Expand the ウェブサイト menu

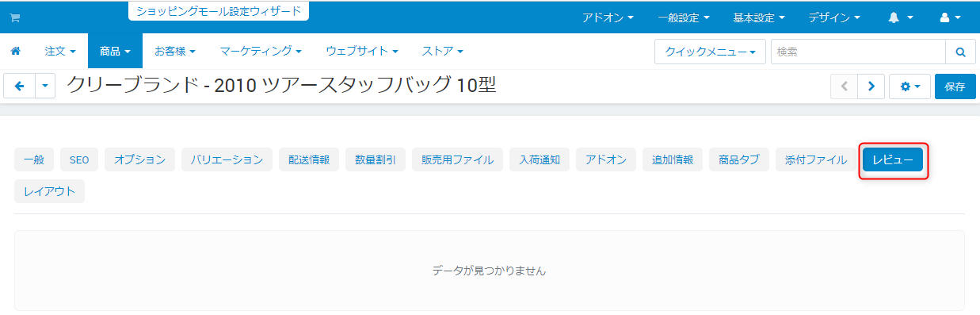tap(362, 51)
